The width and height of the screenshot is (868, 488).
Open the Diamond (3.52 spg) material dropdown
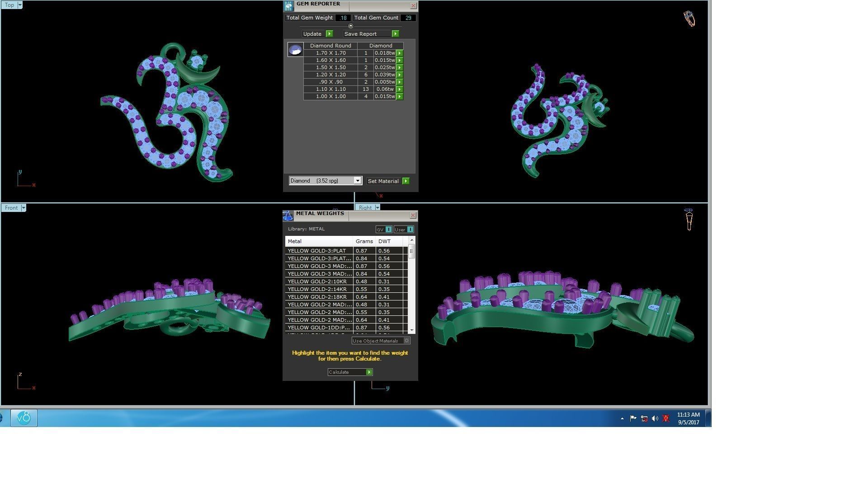357,181
